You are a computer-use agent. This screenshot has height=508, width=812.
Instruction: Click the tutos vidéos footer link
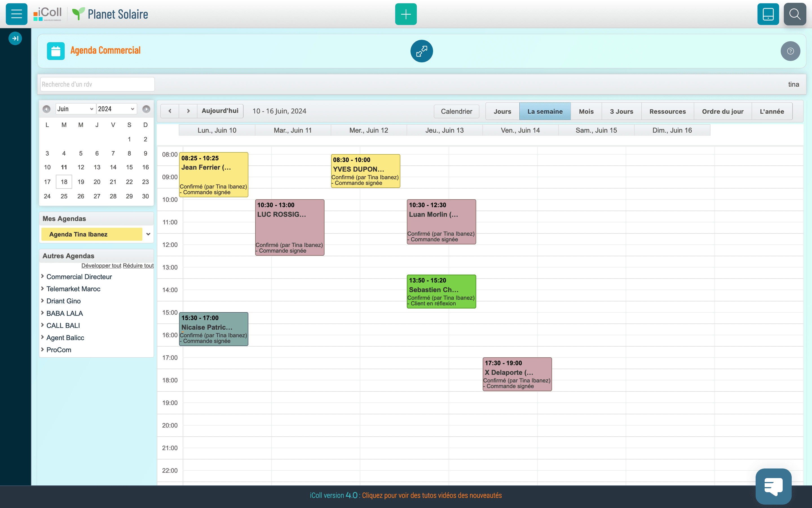(432, 495)
